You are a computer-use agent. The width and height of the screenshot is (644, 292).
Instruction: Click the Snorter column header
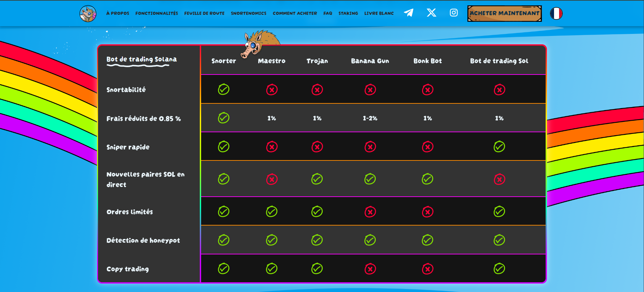[x=224, y=61]
